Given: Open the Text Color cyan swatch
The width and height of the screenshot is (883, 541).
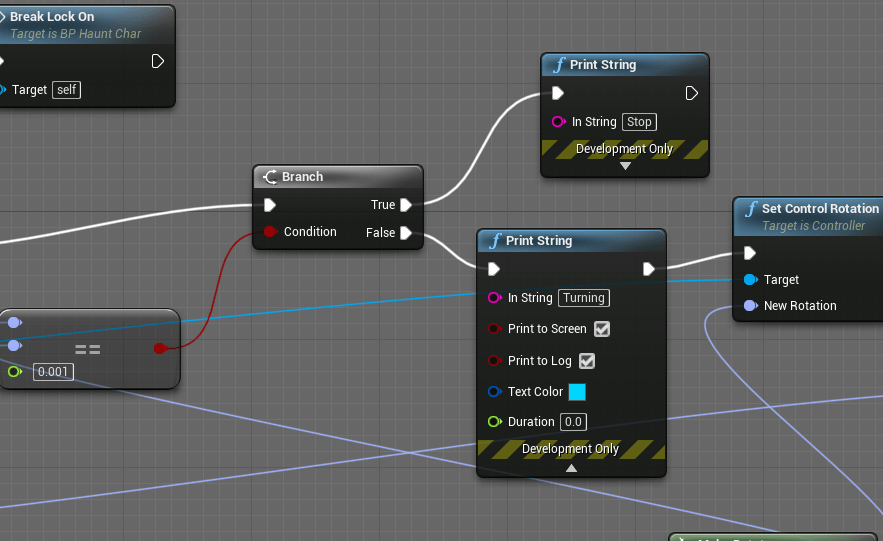Looking at the screenshot, I should tap(577, 392).
